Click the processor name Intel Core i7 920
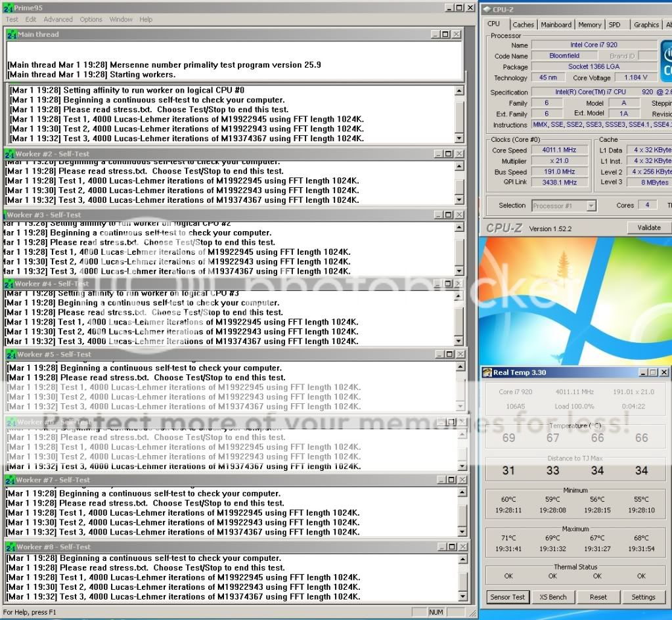The height and width of the screenshot is (620, 672). 594,45
